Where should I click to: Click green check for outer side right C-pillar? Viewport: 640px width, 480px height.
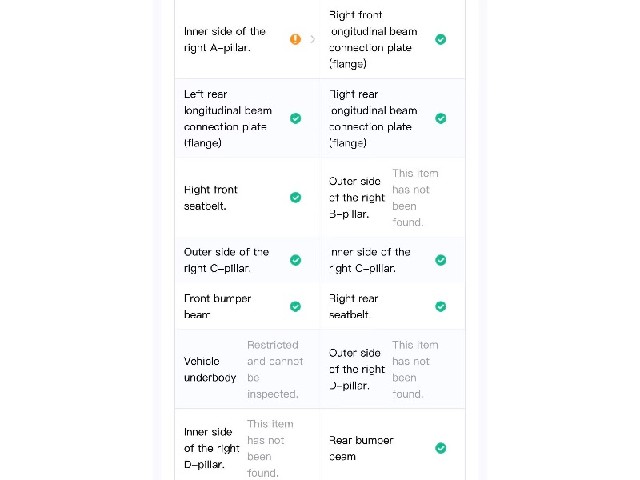[296, 260]
